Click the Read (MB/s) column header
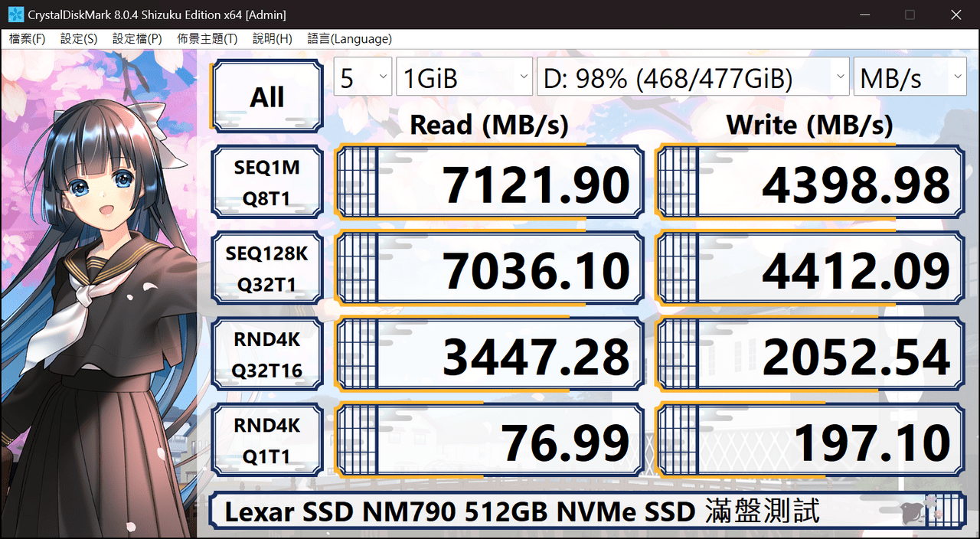The height and width of the screenshot is (539, 980). click(489, 124)
